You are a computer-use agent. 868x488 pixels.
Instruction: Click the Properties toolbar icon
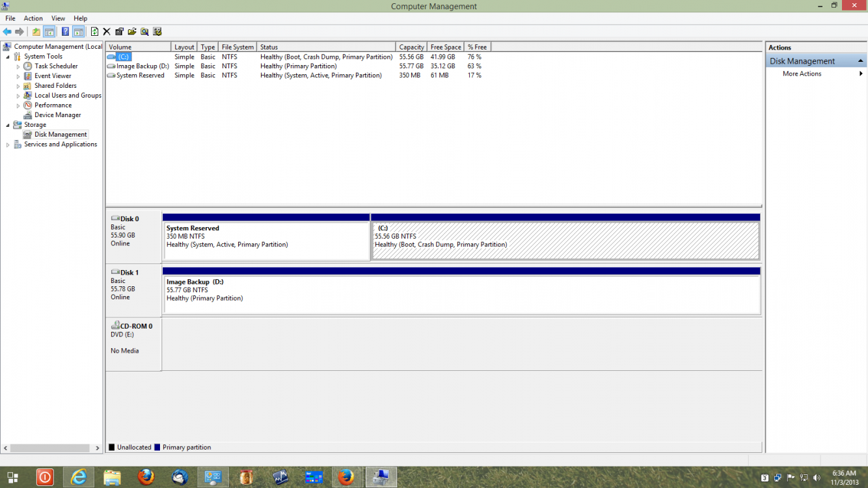pyautogui.click(x=119, y=31)
